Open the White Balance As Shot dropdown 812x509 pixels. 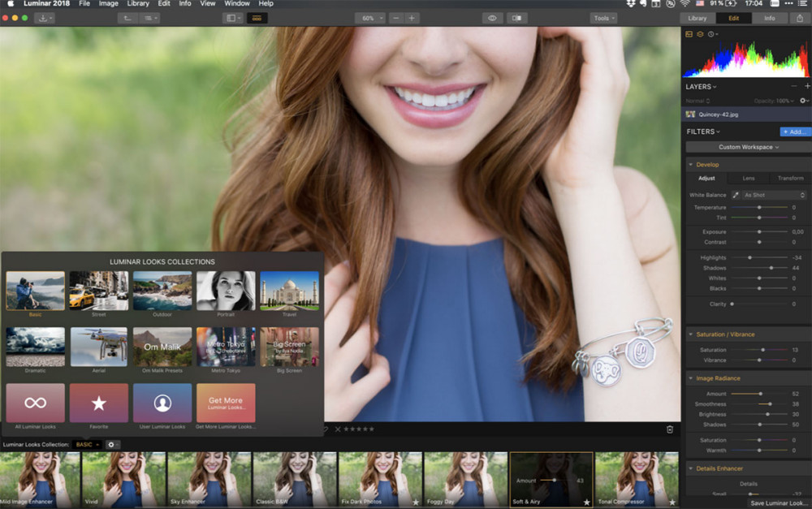pyautogui.click(x=774, y=195)
